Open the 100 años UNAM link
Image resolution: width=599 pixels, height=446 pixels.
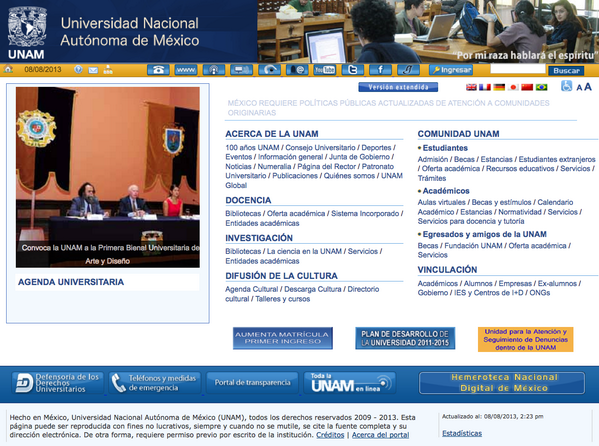click(x=252, y=148)
